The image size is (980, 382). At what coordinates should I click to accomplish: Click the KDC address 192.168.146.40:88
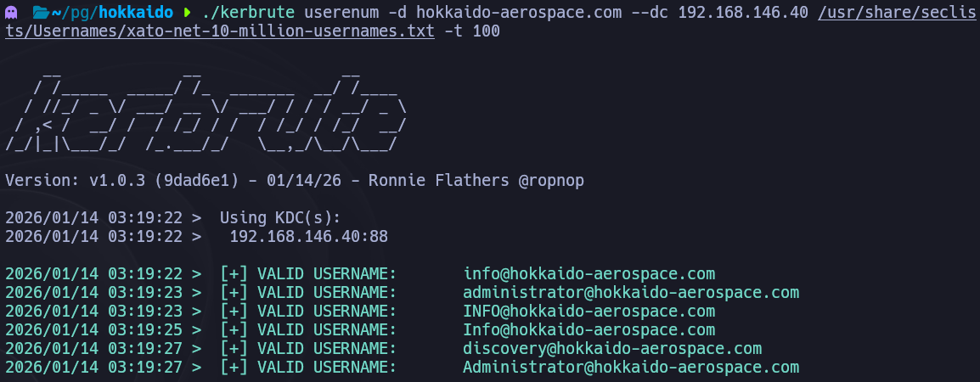click(308, 236)
